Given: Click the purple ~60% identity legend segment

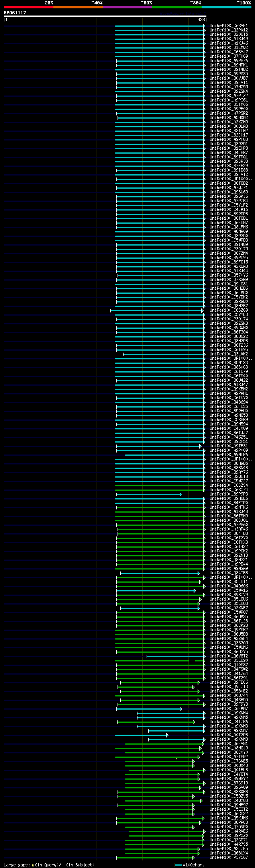Looking at the screenshot, I should tap(127, 7).
